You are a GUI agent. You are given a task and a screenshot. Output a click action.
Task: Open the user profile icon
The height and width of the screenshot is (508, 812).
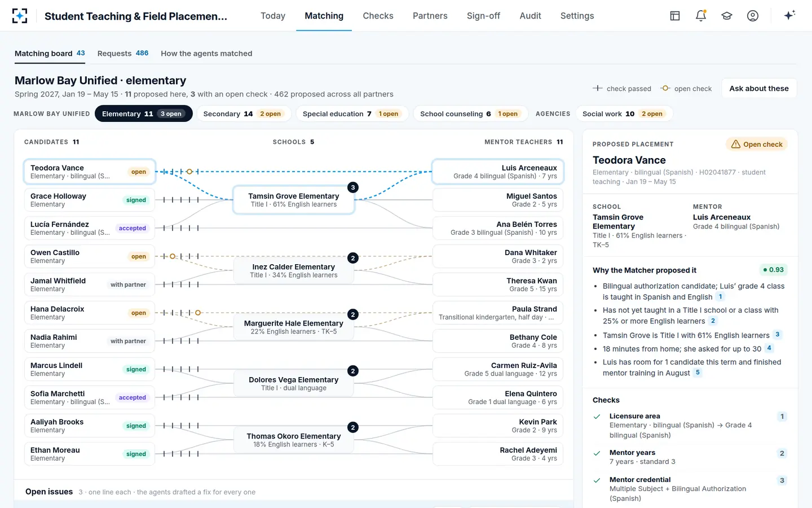pos(753,16)
